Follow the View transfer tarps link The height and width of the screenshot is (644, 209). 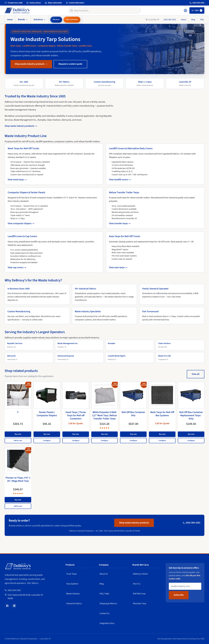[x=120, y=223]
